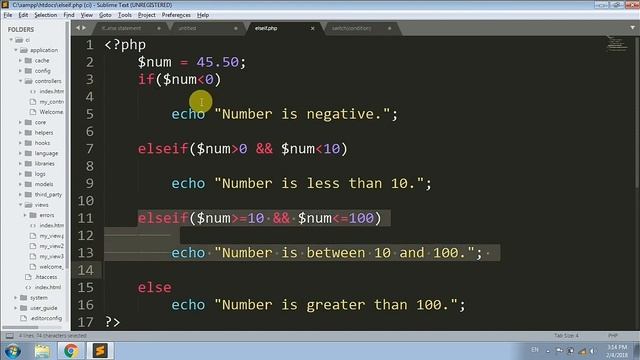Collapse the ci root folder
Screen dimensions: 640x360
tap(11, 40)
